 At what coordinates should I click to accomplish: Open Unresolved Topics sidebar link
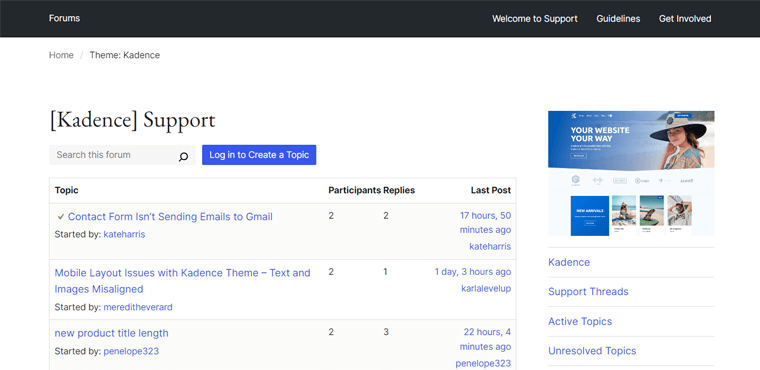coord(592,351)
